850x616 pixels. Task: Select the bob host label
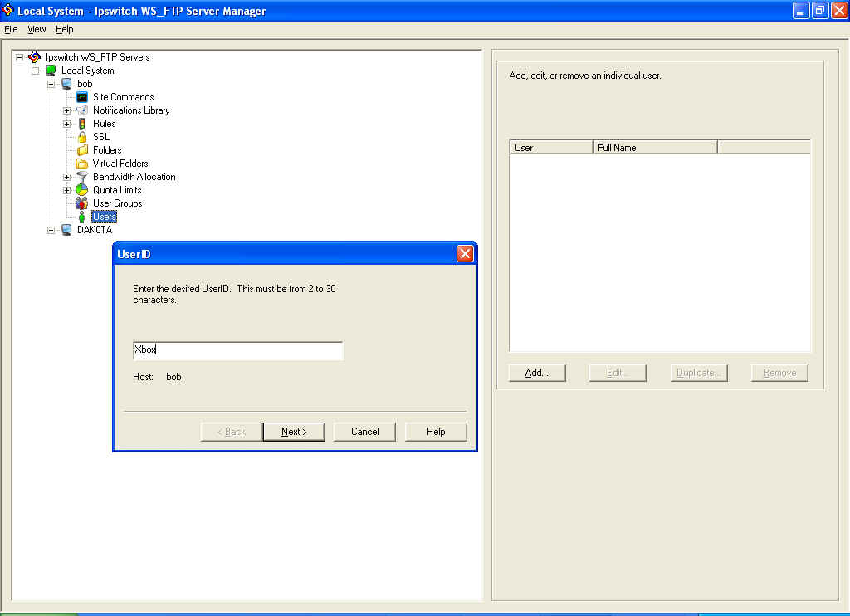85,84
